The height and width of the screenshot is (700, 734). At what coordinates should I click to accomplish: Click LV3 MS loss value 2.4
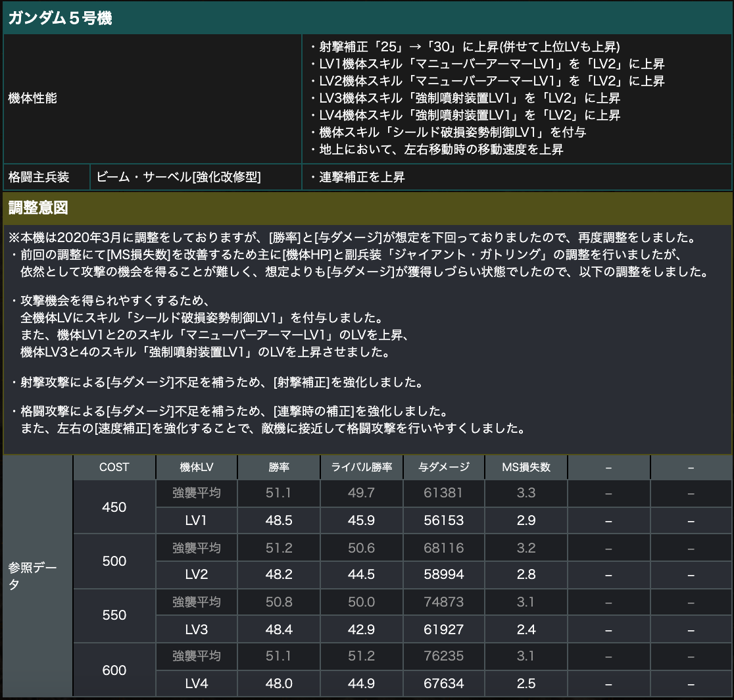(x=526, y=630)
